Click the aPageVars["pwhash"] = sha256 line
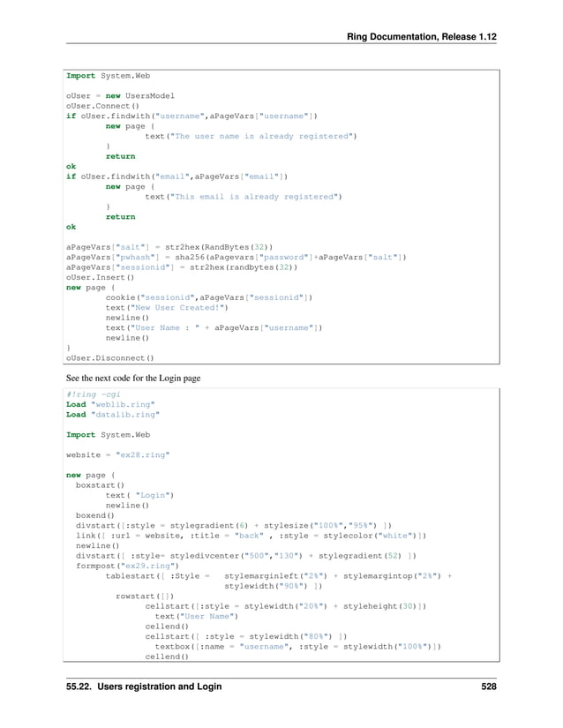 point(236,257)
